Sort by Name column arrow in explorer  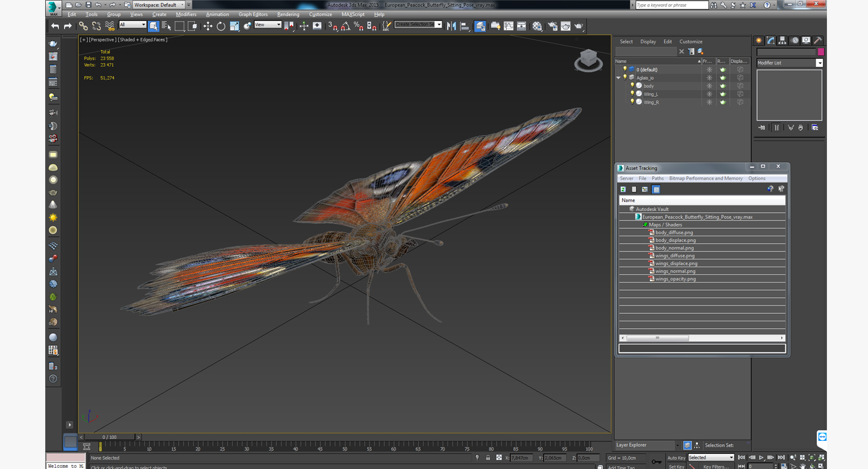699,61
